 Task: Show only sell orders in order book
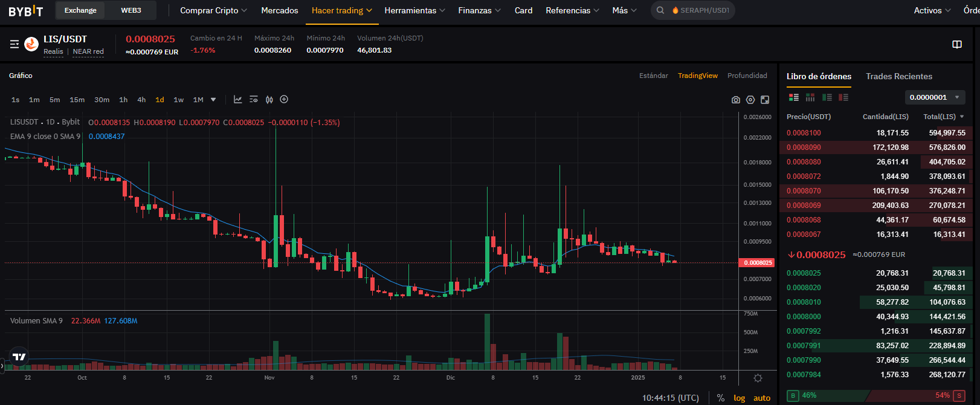pos(843,97)
